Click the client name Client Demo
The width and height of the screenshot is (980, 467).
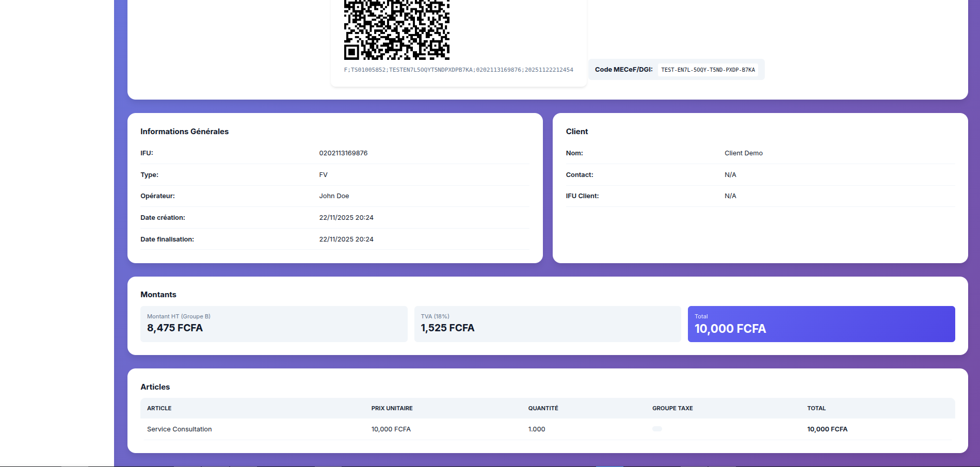coord(743,153)
